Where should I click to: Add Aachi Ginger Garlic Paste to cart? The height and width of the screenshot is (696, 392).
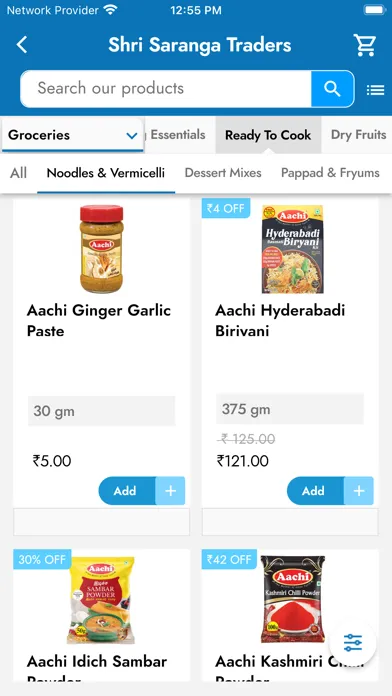127,490
